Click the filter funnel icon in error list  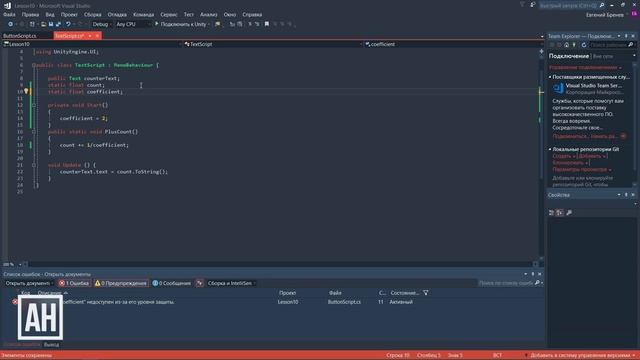(426, 293)
